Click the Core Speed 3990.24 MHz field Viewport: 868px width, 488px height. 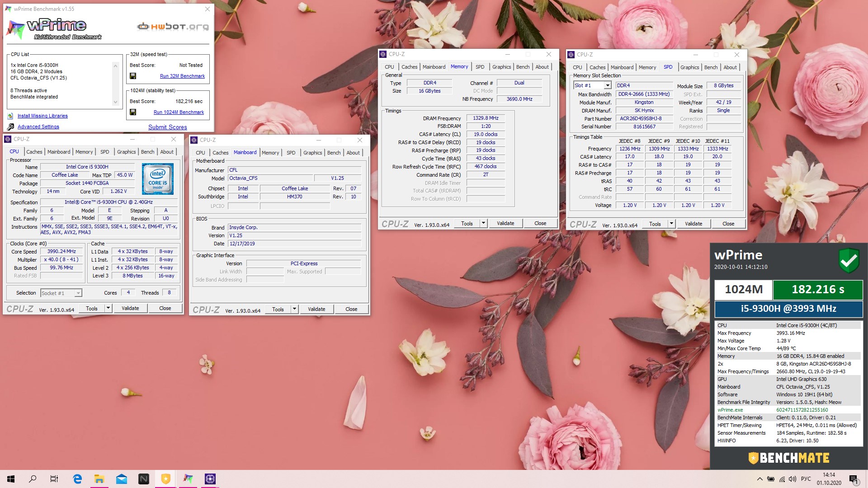point(61,251)
